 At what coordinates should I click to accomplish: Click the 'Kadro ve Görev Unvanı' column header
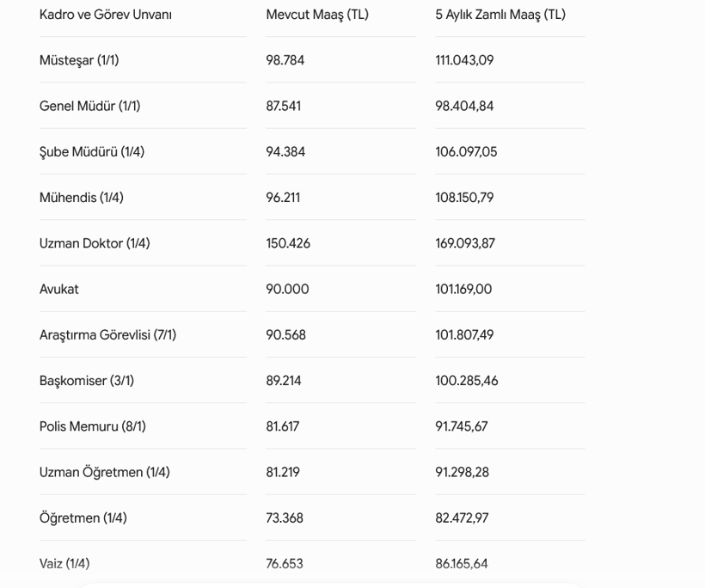point(105,15)
